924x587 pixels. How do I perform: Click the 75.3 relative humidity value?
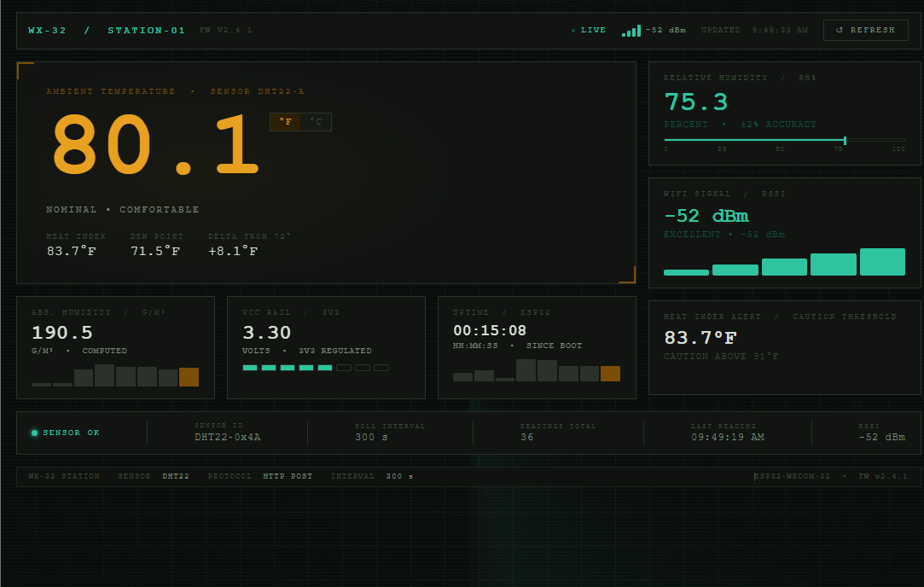tap(696, 102)
